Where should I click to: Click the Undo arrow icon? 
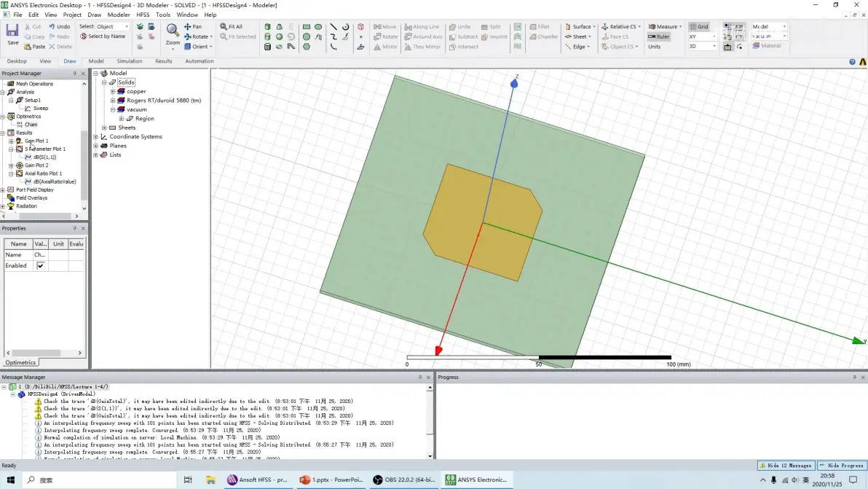coord(52,26)
